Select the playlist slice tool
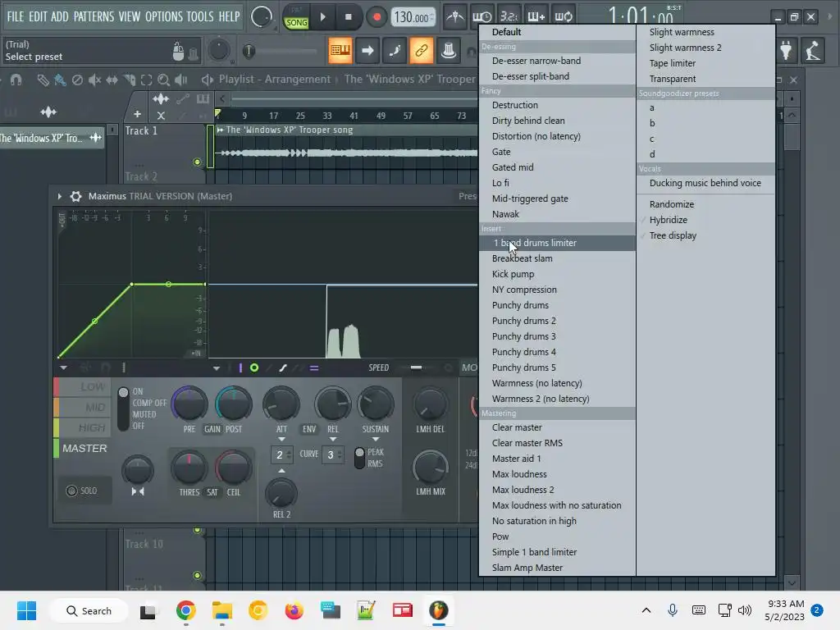Screen dimensions: 840x630 (x=129, y=80)
